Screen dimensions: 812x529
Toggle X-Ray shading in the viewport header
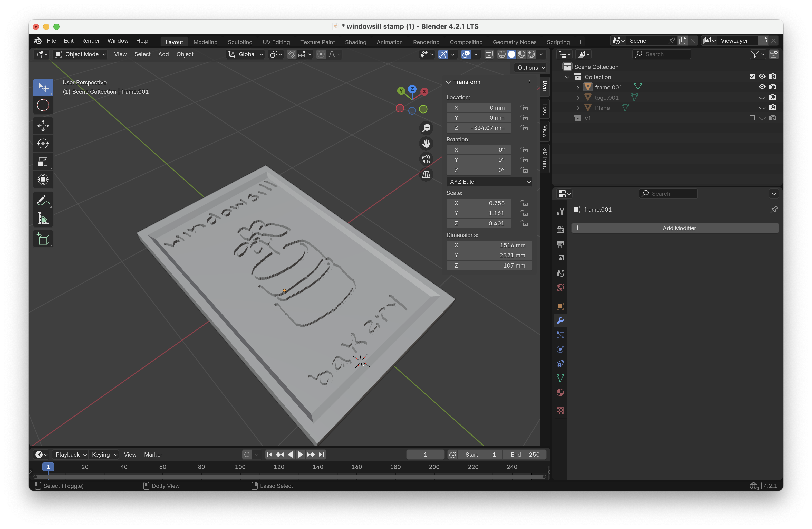pyautogui.click(x=489, y=54)
